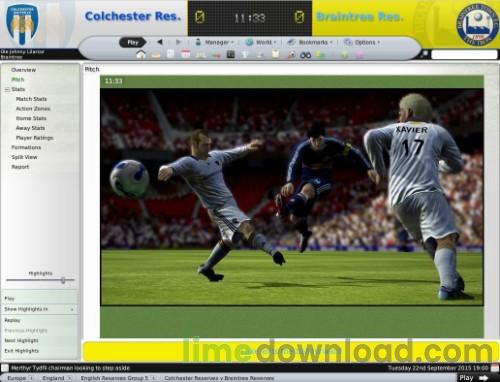Click the Play button in top toolbar
Viewport: 500px width, 382px height.
[133, 42]
